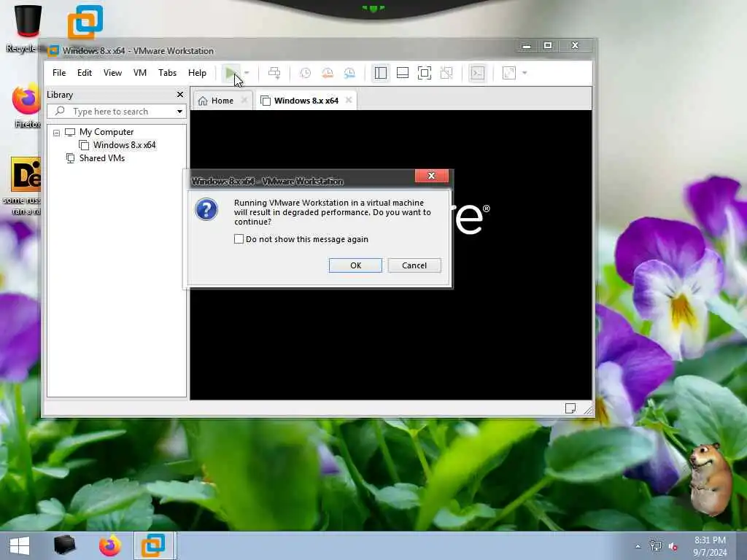
Task: Close the Home tab
Action: click(x=244, y=100)
